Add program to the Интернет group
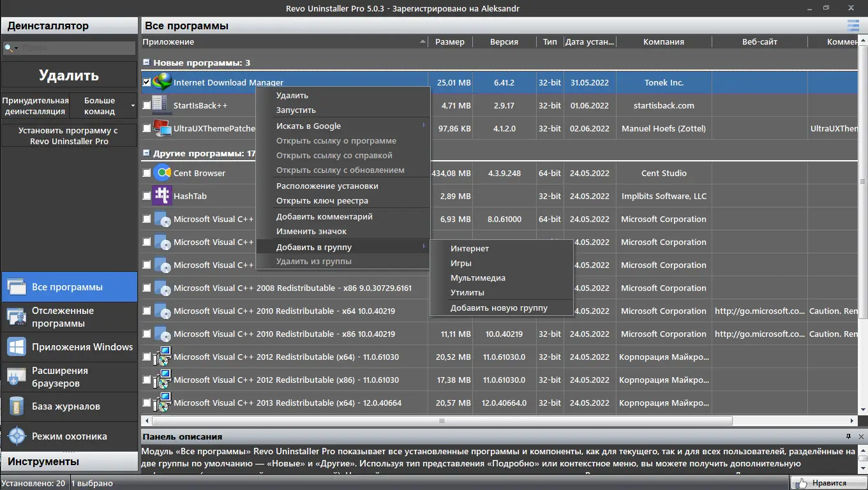This screenshot has height=490, width=868. pyautogui.click(x=502, y=248)
